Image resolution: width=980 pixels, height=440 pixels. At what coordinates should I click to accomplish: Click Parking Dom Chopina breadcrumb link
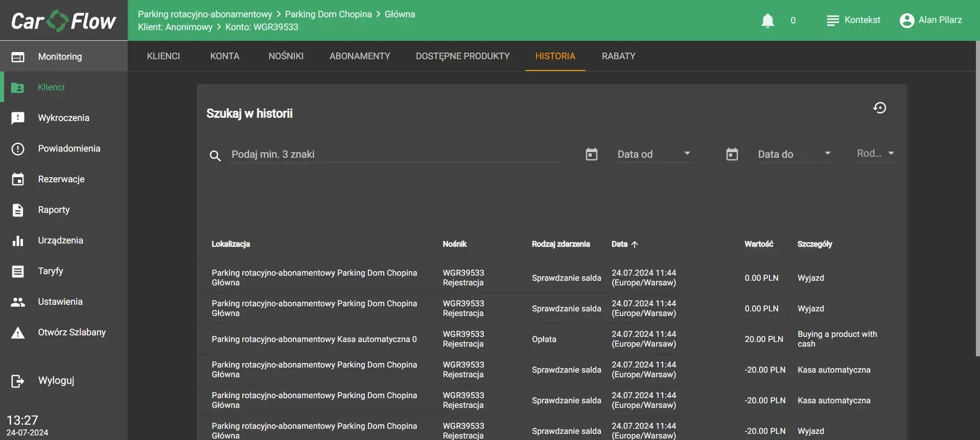coord(328,14)
